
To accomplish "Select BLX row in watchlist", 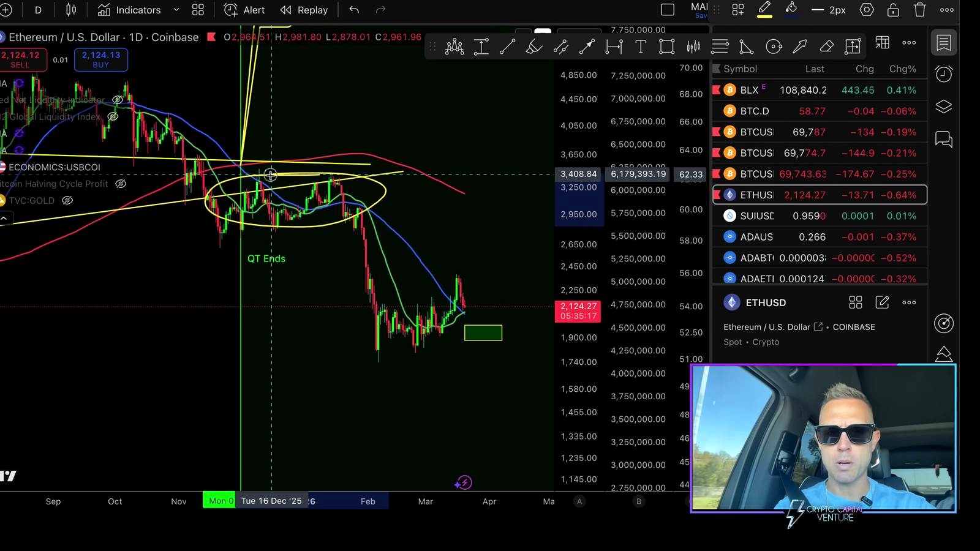I will [x=820, y=90].
